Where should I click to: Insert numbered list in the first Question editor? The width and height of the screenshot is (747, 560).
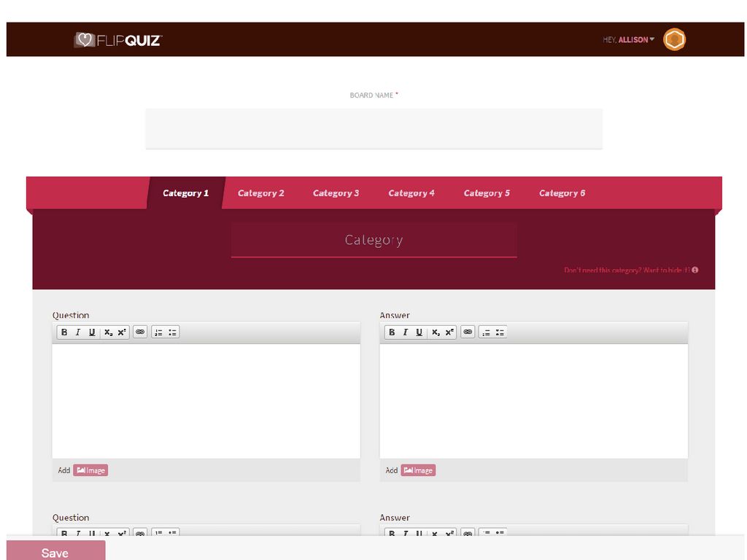click(158, 332)
